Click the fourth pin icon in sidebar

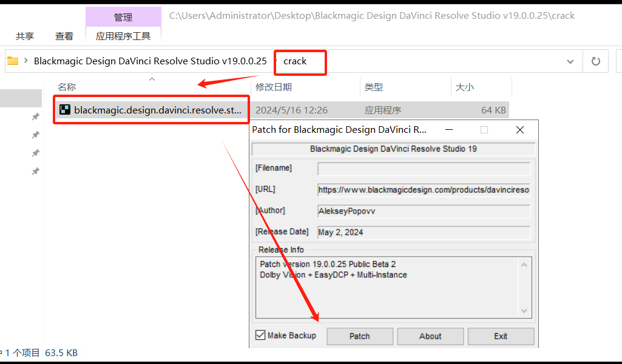(36, 171)
